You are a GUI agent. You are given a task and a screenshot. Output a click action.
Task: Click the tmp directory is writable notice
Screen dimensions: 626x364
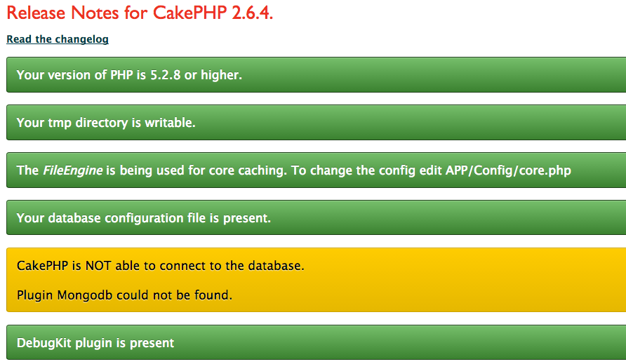pyautogui.click(x=317, y=123)
